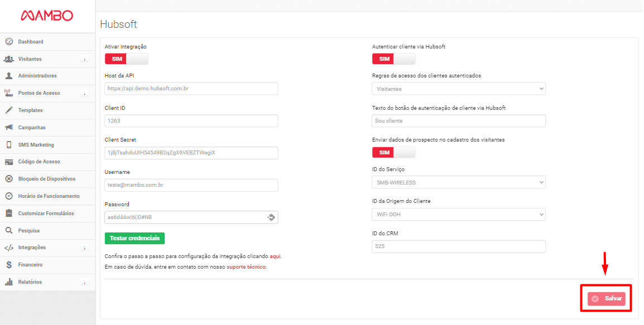Click the Relatórios bar chart icon
This screenshot has height=325, width=644.
8,282
